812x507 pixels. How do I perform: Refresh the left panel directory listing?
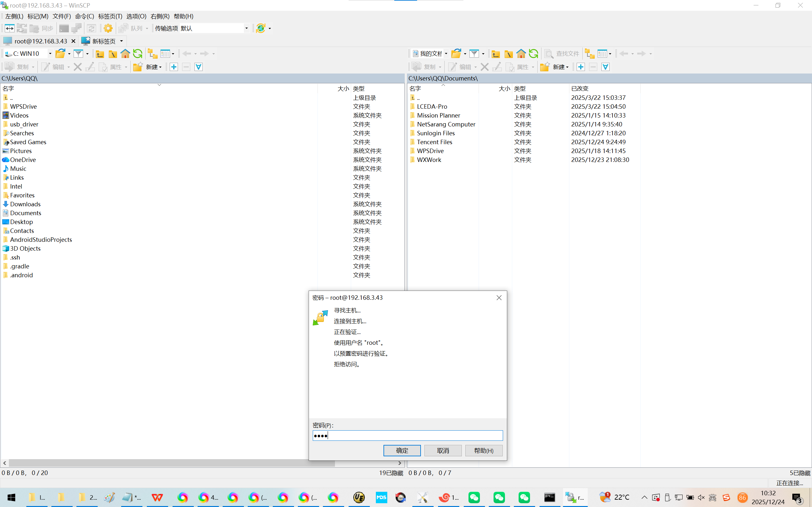(x=138, y=54)
